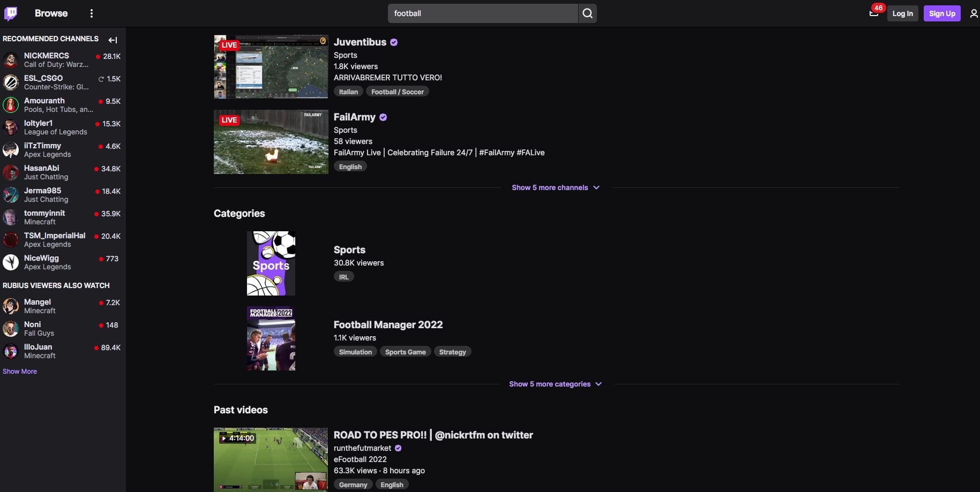
Task: Open Sports category cover art
Action: 271,263
